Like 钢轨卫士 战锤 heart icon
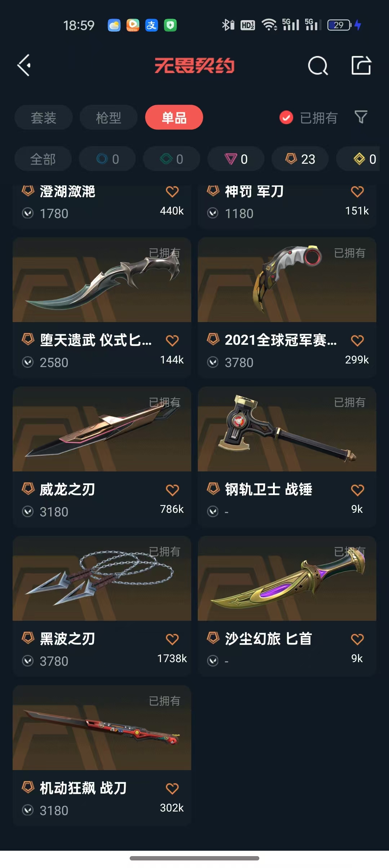Viewport: 389px width, 868px height. coord(357,490)
